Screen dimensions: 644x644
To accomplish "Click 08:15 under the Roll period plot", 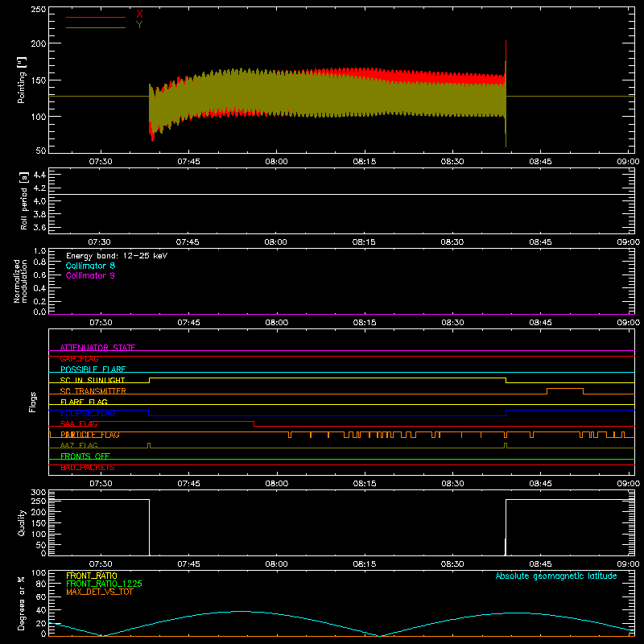I will [364, 242].
